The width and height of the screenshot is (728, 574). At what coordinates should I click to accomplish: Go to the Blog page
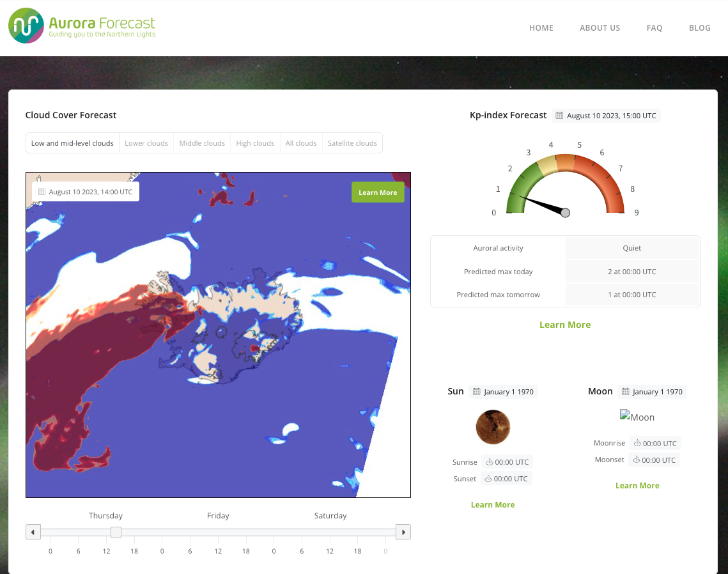[700, 28]
